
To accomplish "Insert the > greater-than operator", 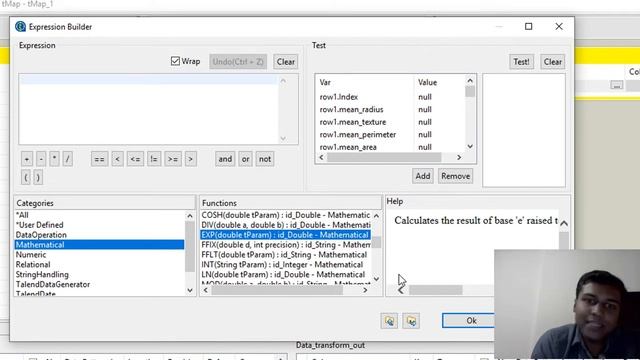I will 190,159.
